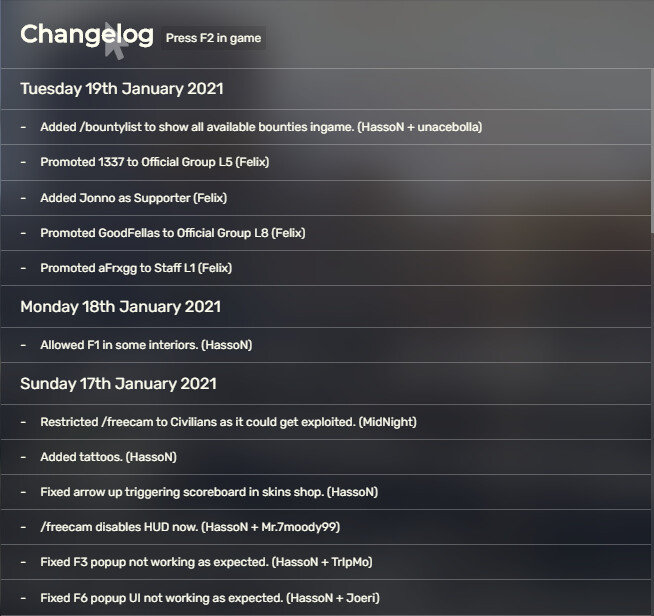
Task: Click the dash bullet before 'Added /bountylist'
Action: (x=23, y=127)
